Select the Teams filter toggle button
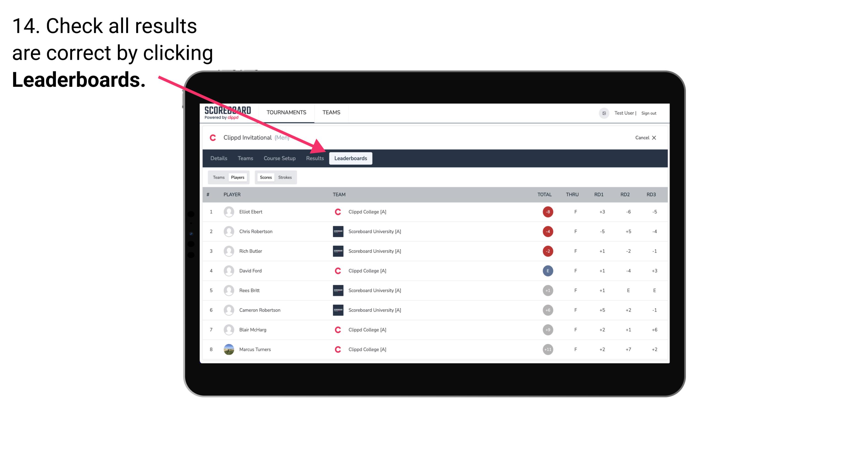 coord(218,177)
